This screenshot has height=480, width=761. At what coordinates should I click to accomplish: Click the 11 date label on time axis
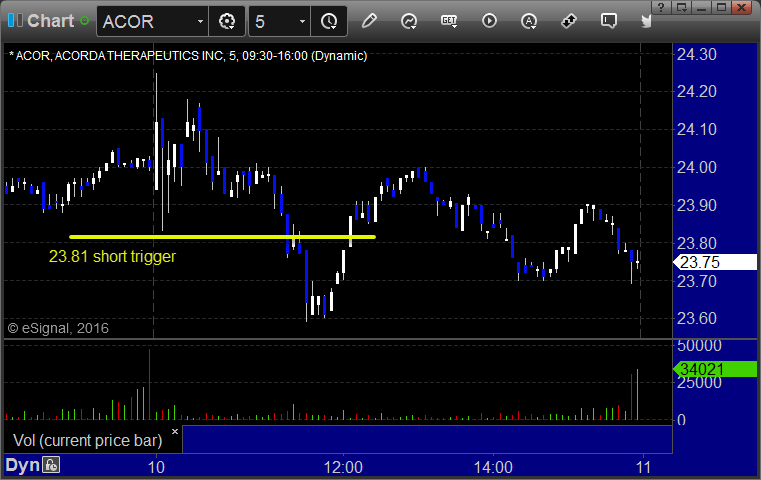[x=643, y=467]
